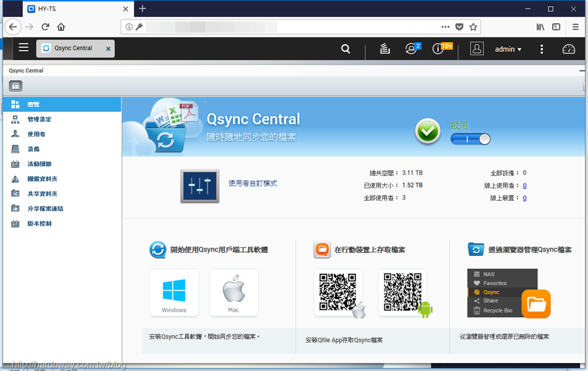This screenshot has height=371, width=588.
Task: Click the user profile avatar icon
Action: click(x=477, y=49)
